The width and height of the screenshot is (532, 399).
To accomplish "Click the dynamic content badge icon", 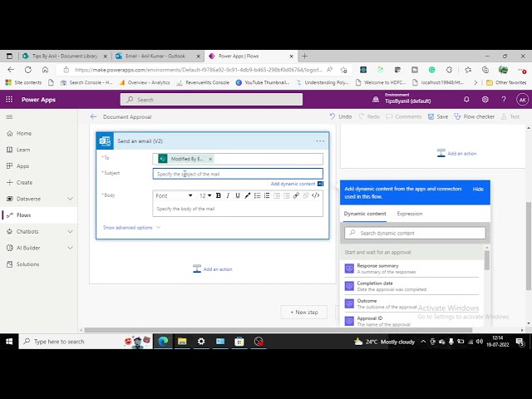I will pyautogui.click(x=321, y=184).
